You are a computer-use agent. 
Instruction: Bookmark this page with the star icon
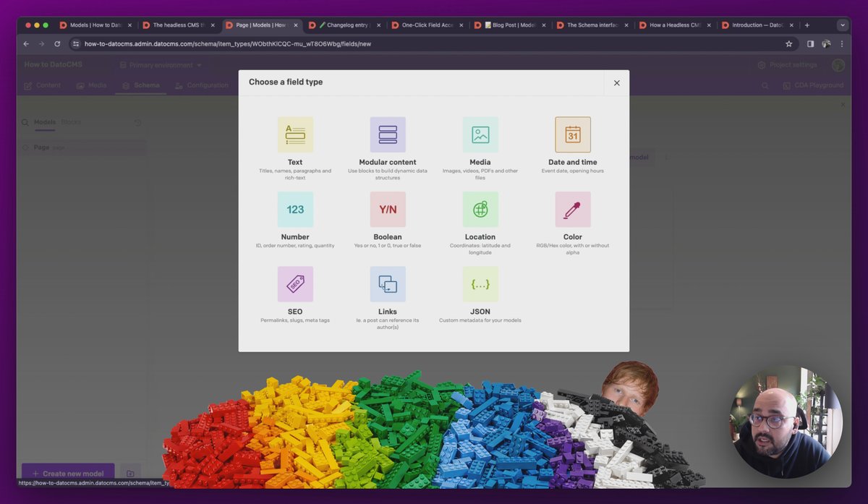(x=789, y=43)
